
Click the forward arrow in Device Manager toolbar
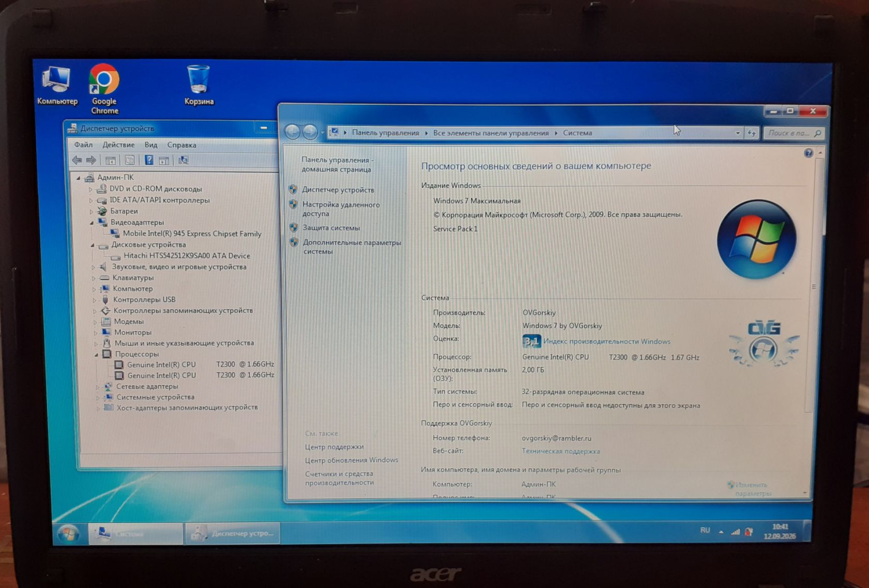(91, 160)
